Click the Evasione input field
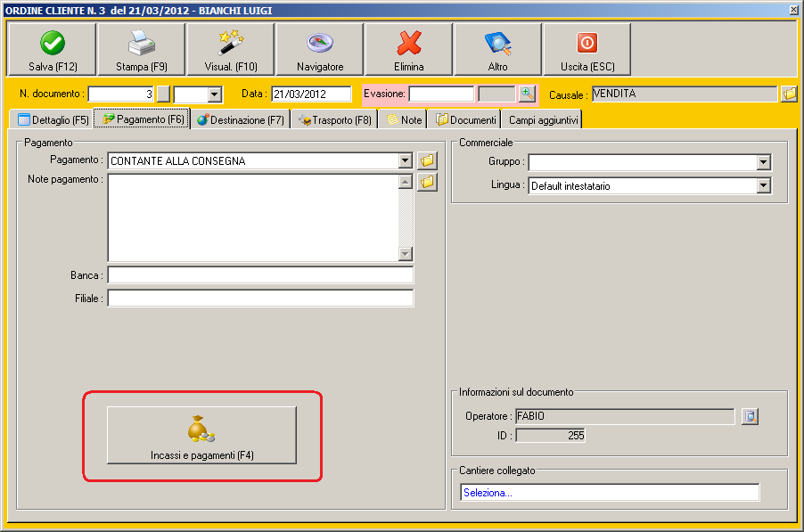804x532 pixels. (x=441, y=94)
